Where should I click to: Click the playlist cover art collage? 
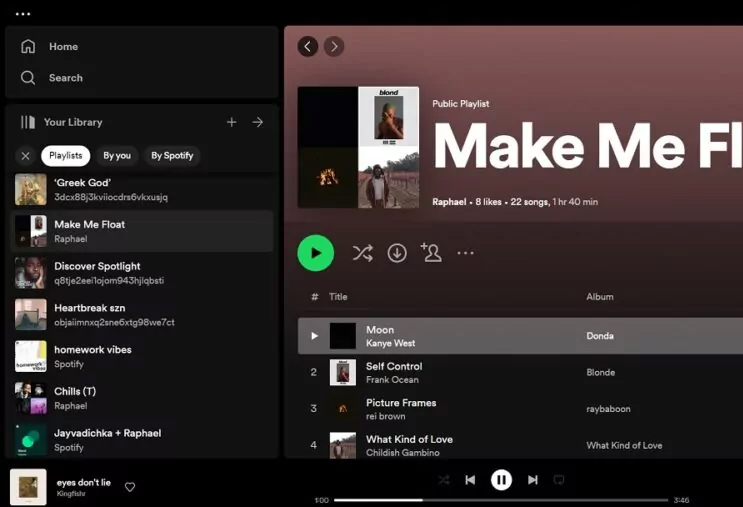pyautogui.click(x=358, y=147)
